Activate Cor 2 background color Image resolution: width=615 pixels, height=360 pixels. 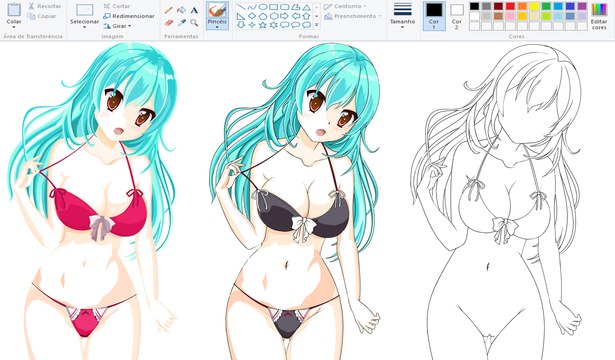point(457,16)
